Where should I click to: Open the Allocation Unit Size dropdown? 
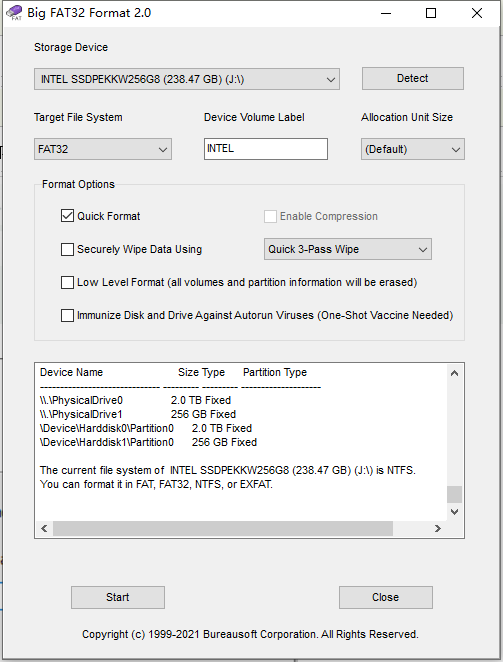coord(413,149)
